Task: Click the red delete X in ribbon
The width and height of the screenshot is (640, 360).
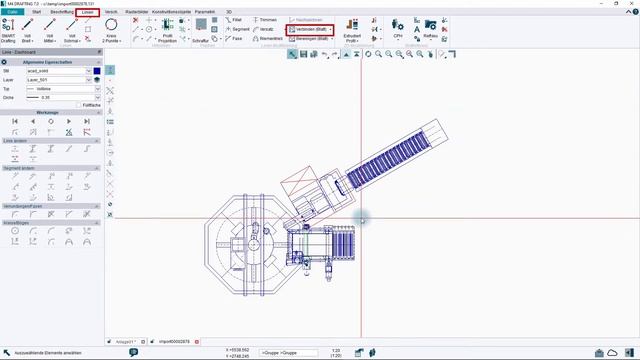Action: [136, 20]
